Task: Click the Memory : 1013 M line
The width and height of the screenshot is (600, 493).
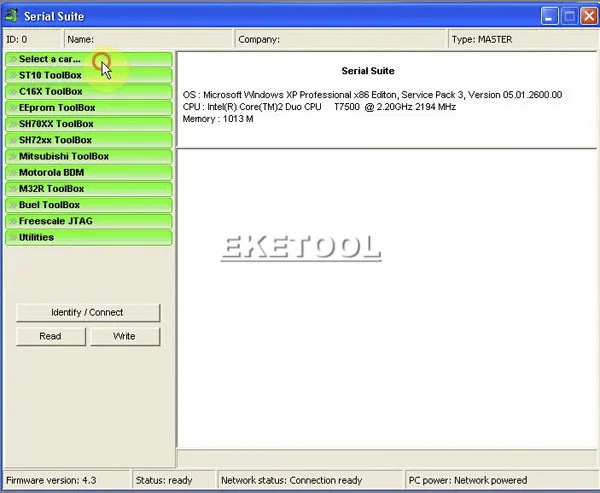Action: coord(218,119)
